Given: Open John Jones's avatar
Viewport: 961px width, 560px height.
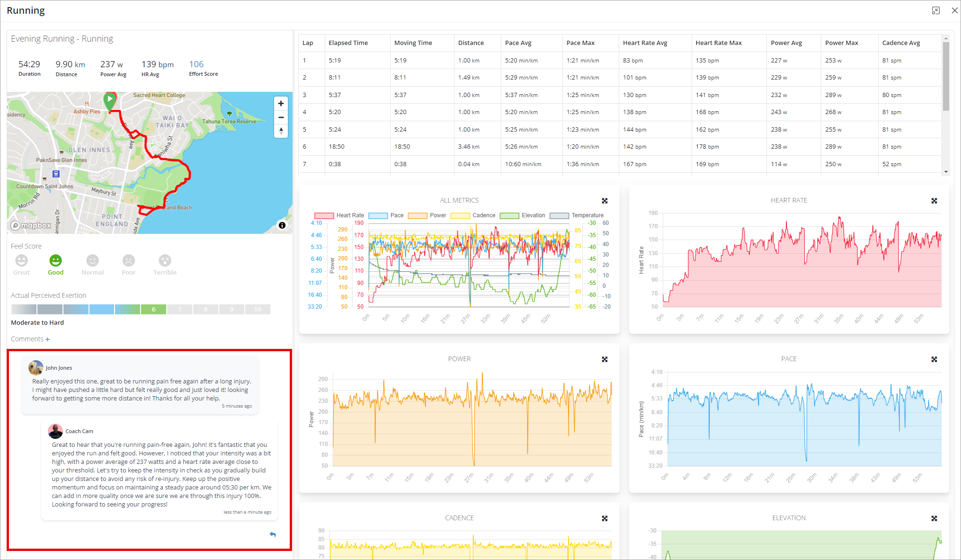Looking at the screenshot, I should pyautogui.click(x=36, y=368).
